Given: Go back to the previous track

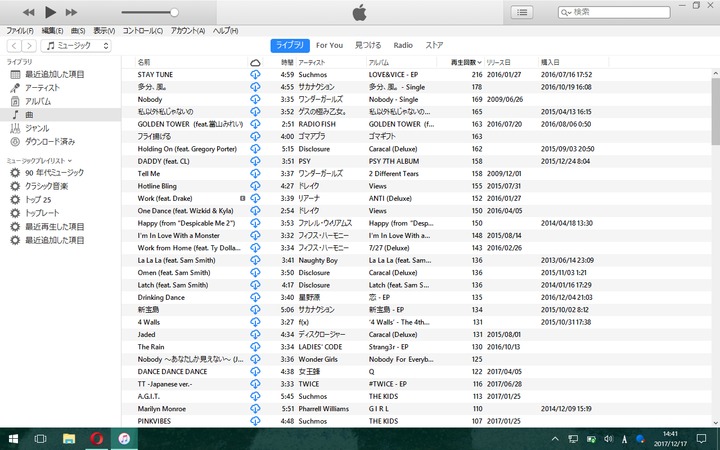Looking at the screenshot, I should coord(28,12).
